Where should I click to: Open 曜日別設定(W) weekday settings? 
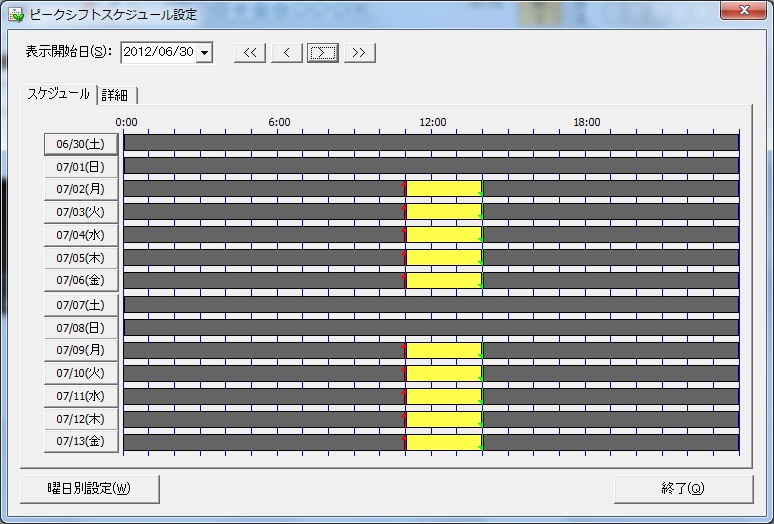(x=90, y=489)
